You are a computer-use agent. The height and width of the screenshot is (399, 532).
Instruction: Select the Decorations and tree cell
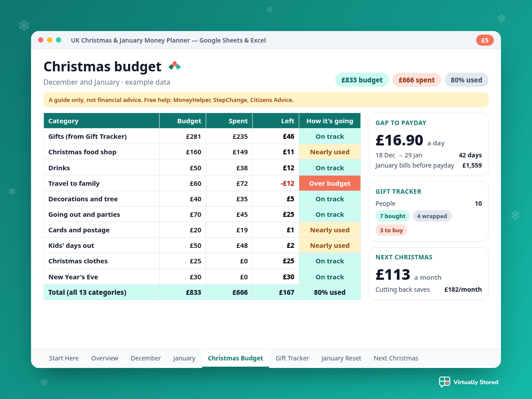click(102, 199)
